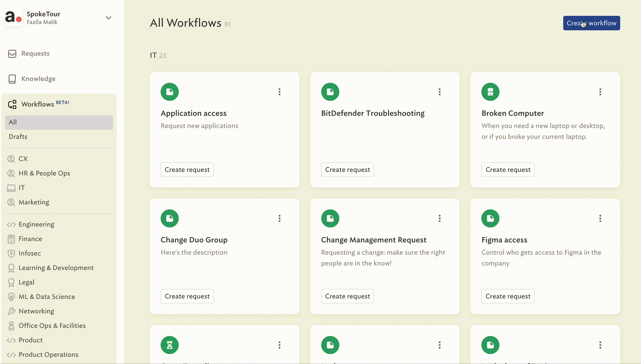Open the Figma access workflow title
Viewport: 641px width, 364px height.
tap(504, 240)
